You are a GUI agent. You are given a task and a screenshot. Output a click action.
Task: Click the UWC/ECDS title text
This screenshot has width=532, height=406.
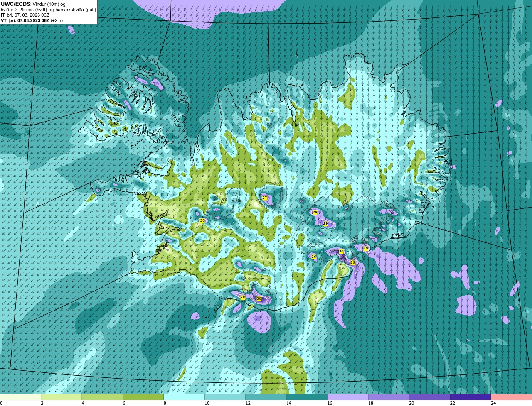[15, 4]
